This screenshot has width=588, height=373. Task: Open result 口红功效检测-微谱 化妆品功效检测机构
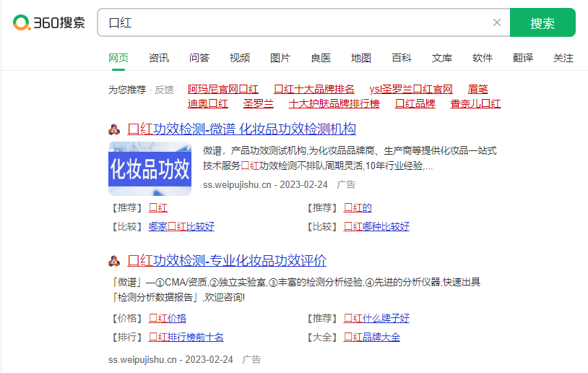(241, 129)
